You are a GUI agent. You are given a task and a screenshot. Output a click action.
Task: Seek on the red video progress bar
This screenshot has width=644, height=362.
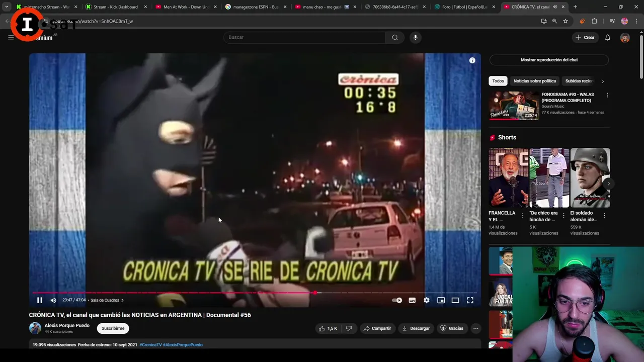(x=255, y=293)
